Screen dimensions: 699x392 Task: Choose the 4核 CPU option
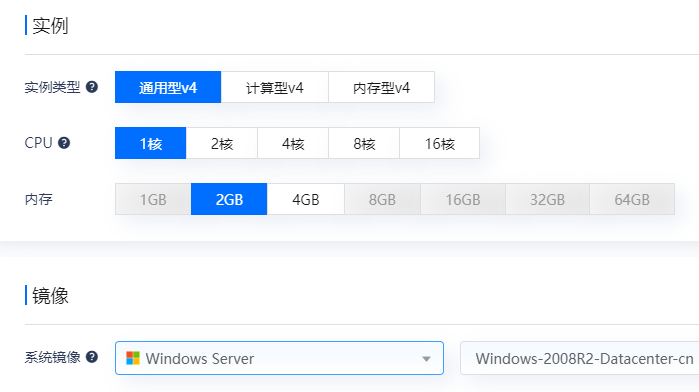click(293, 143)
